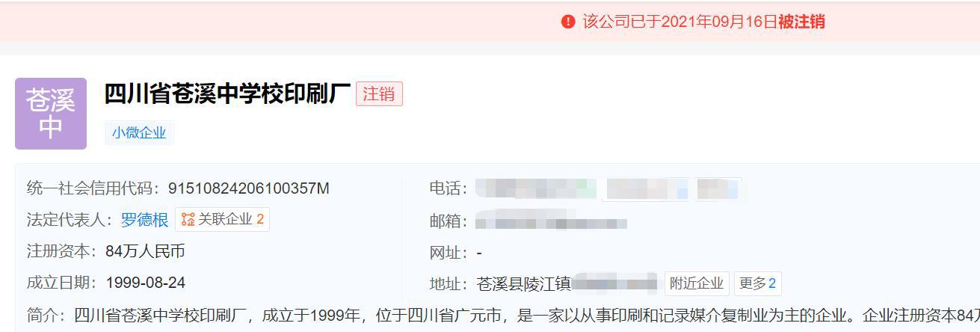Click the red warning exclamation icon
The width and height of the screenshot is (980, 332).
568,22
